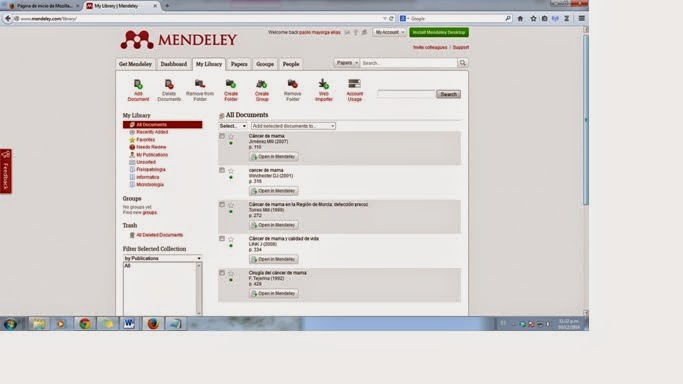The width and height of the screenshot is (683, 384).
Task: Open the Firefox home icon
Action: click(520, 19)
